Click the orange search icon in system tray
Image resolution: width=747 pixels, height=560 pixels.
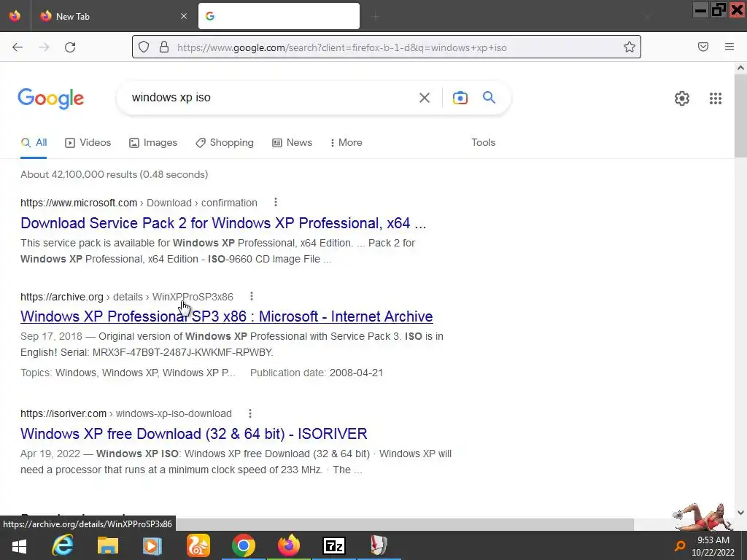click(681, 545)
